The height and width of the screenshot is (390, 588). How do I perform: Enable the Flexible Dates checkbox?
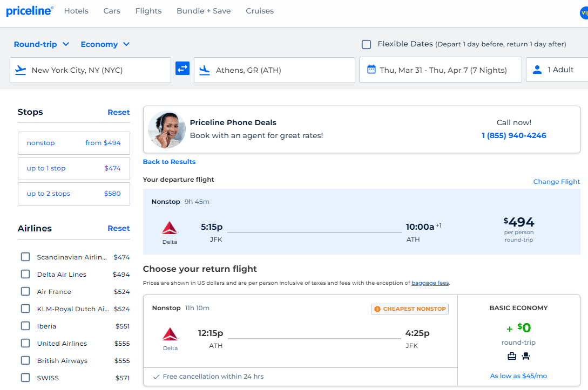pyautogui.click(x=366, y=44)
